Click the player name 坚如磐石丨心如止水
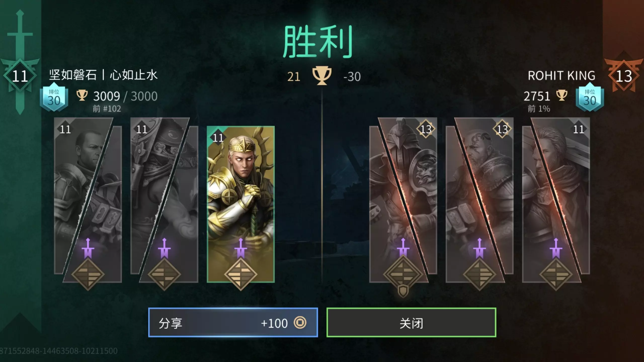644x362 pixels. point(103,75)
